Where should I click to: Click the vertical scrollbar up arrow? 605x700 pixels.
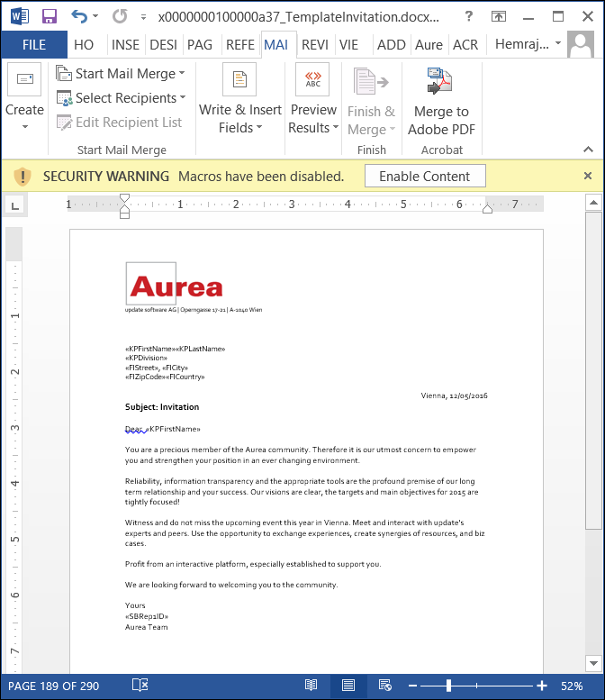(593, 203)
